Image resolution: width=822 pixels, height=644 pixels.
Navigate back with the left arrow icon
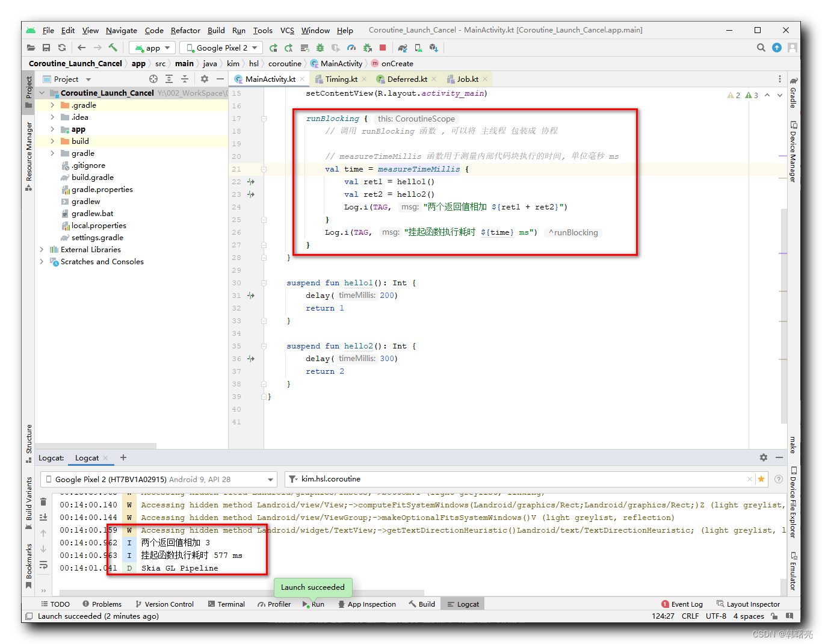pyautogui.click(x=82, y=48)
